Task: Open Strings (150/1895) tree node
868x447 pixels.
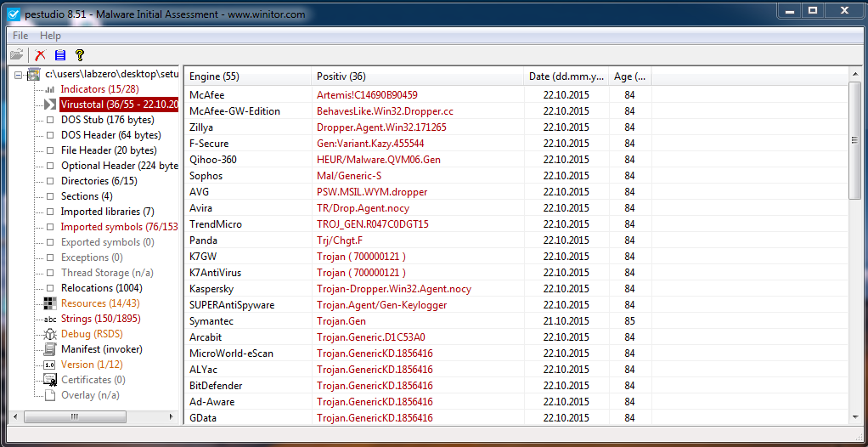Action: coord(101,319)
